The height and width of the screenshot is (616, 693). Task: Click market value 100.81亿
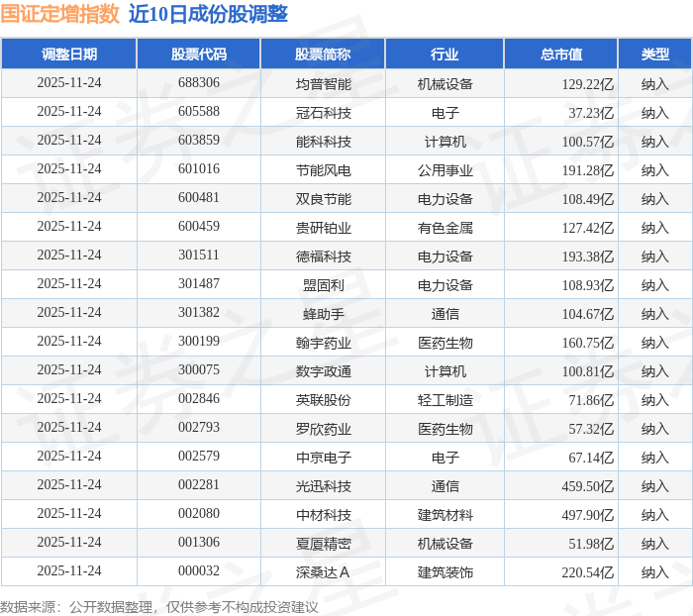(x=587, y=371)
